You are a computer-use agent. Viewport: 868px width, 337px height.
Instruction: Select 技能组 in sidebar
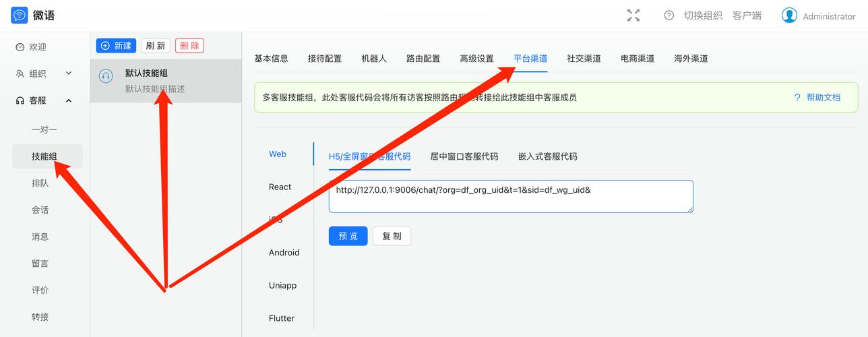47,156
